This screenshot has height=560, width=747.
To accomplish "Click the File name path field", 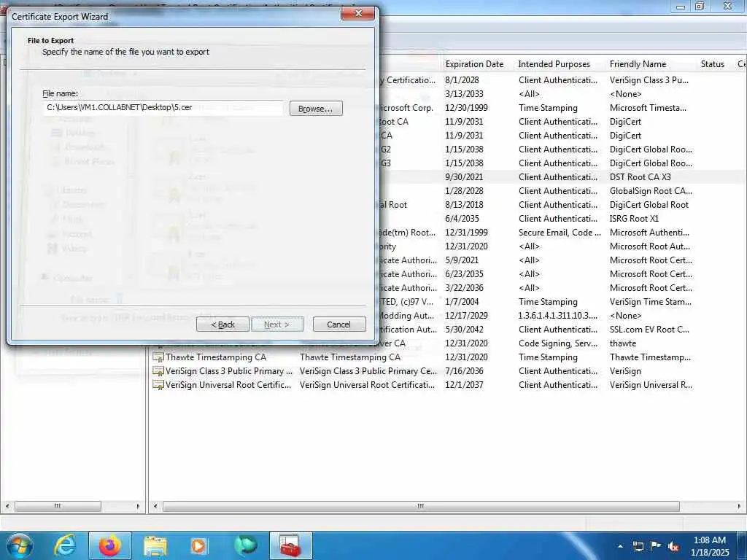I will click(x=163, y=108).
